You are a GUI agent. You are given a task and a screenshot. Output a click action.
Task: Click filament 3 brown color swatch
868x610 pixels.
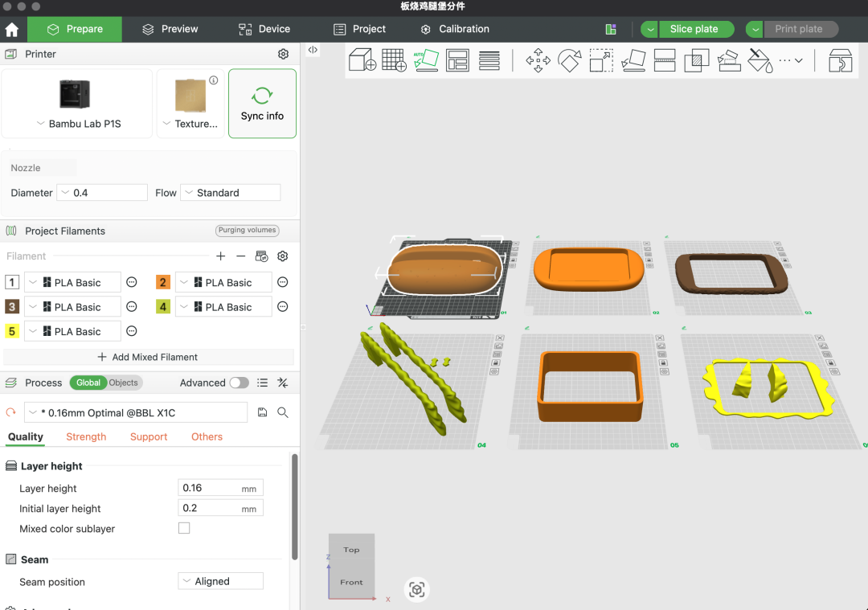pyautogui.click(x=11, y=307)
